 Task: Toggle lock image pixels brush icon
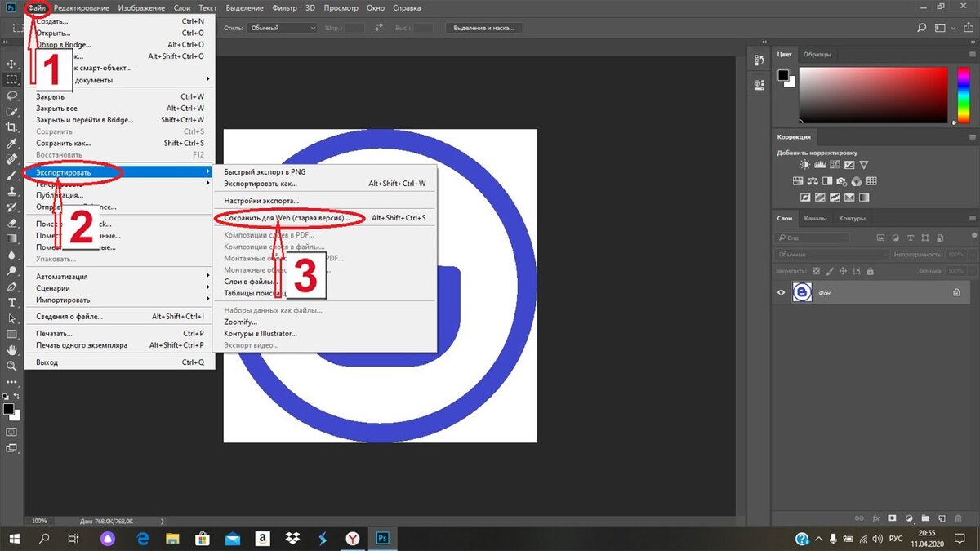[829, 270]
